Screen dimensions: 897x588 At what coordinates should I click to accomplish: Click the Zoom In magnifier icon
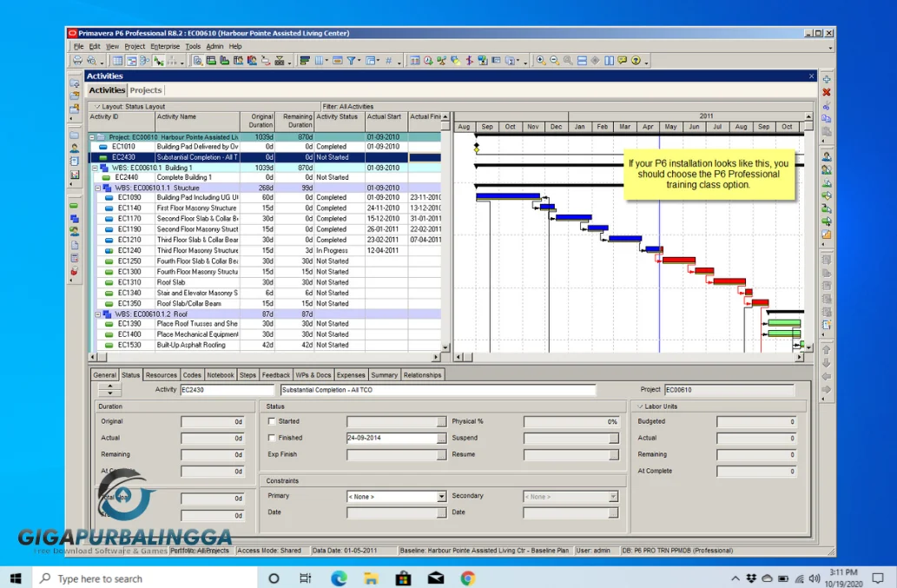(541, 60)
